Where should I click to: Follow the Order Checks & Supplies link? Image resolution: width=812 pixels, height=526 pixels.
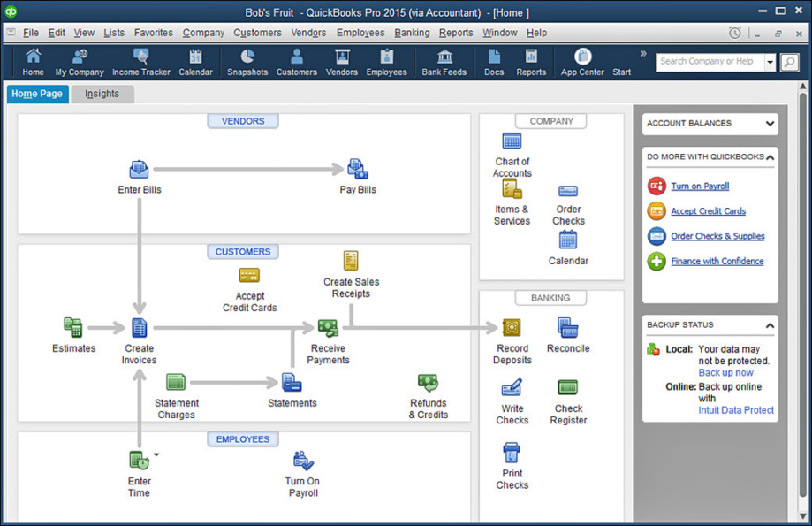717,236
